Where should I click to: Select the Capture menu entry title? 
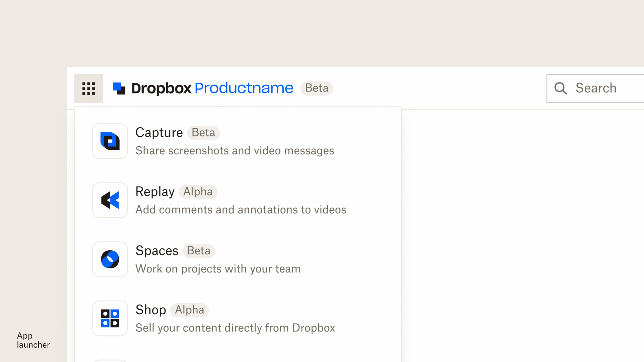[159, 133]
